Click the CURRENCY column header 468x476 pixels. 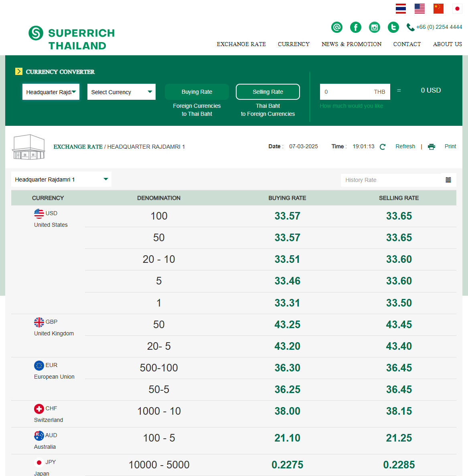click(x=48, y=198)
